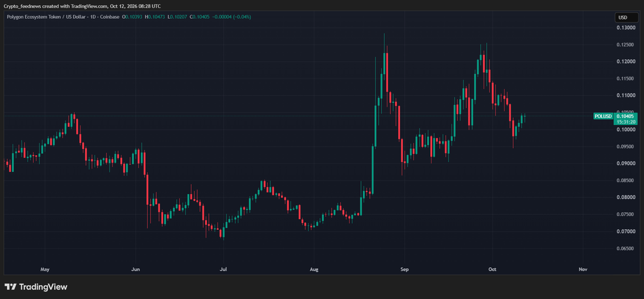Click the bar countdown timer 15:31:20
This screenshot has height=299, width=644.
[x=625, y=122]
